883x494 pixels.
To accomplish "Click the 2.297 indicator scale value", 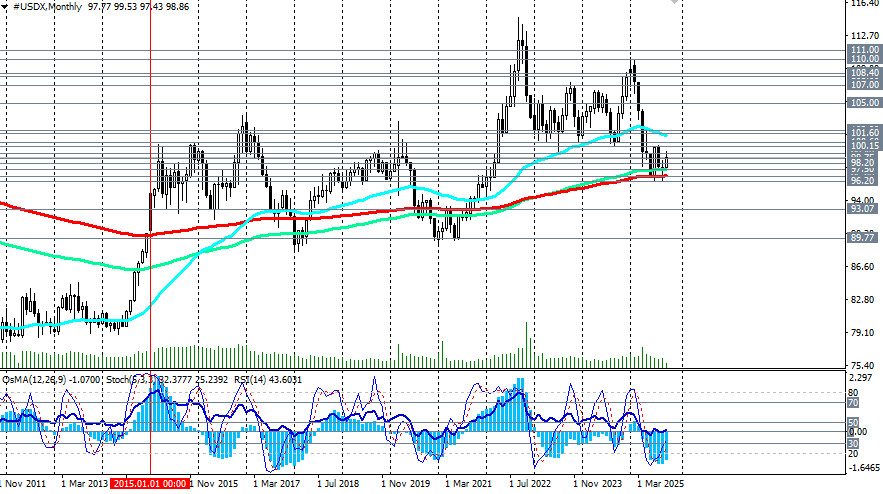I will click(860, 378).
